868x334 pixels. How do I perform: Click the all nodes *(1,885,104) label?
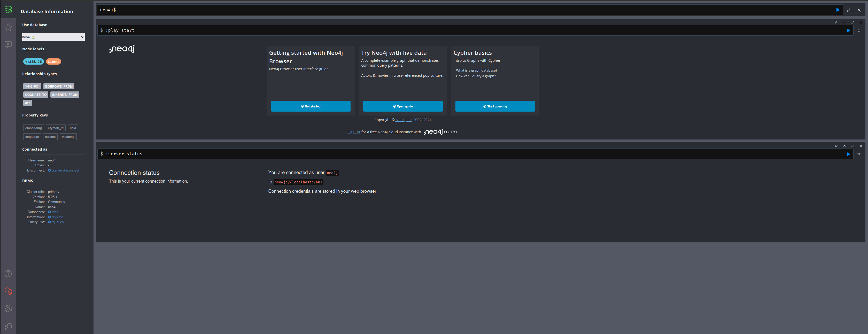(33, 62)
